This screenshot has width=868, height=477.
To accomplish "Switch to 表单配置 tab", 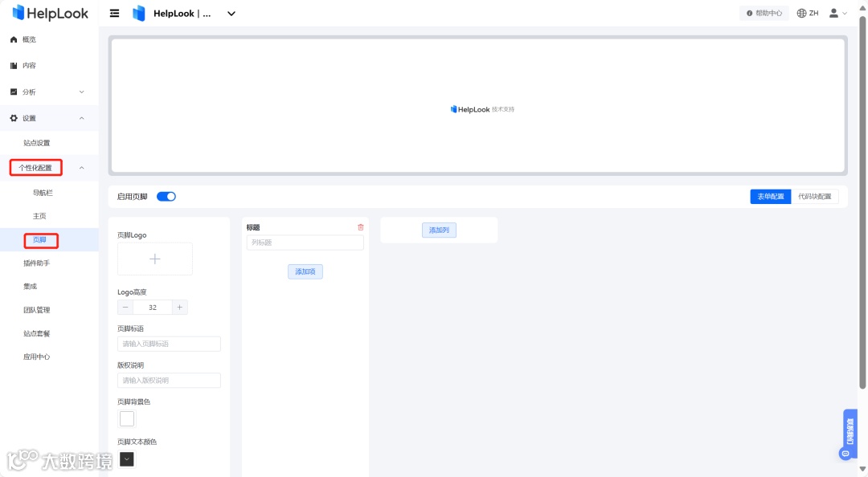I will point(771,197).
